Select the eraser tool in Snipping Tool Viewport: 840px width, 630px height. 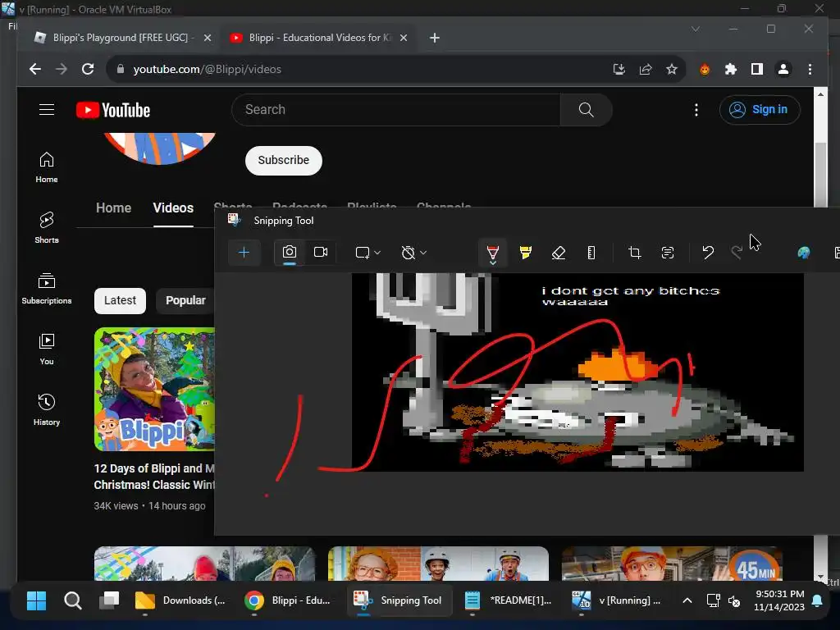(x=558, y=253)
